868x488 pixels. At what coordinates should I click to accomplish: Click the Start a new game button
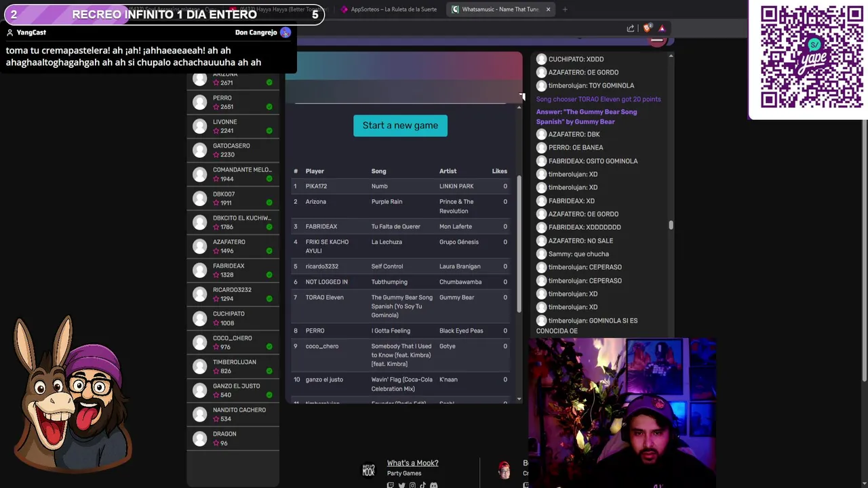(400, 125)
